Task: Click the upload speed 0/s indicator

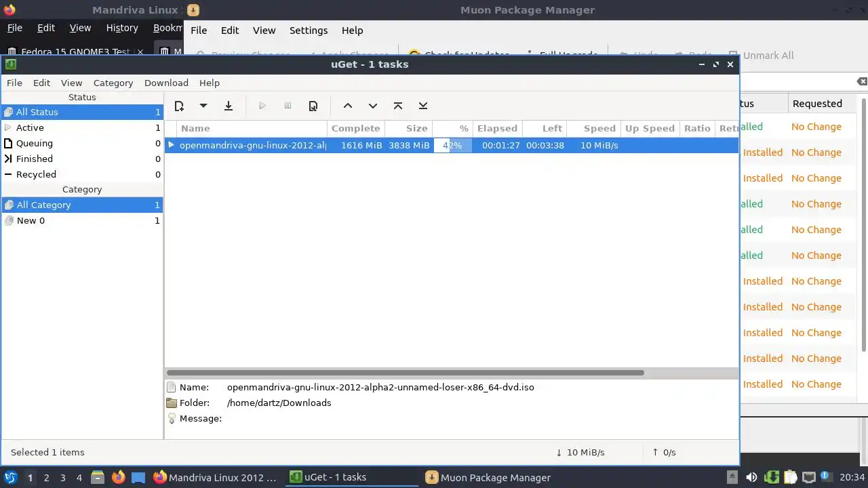Action: coord(664,452)
